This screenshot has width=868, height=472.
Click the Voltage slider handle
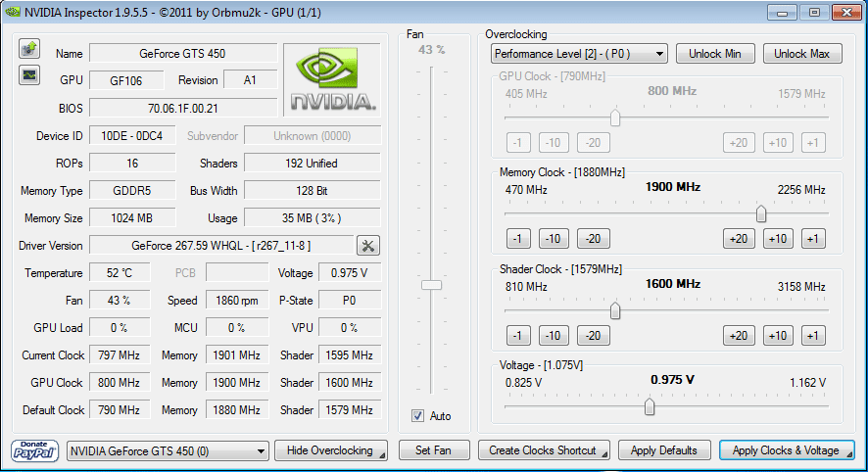650,406
